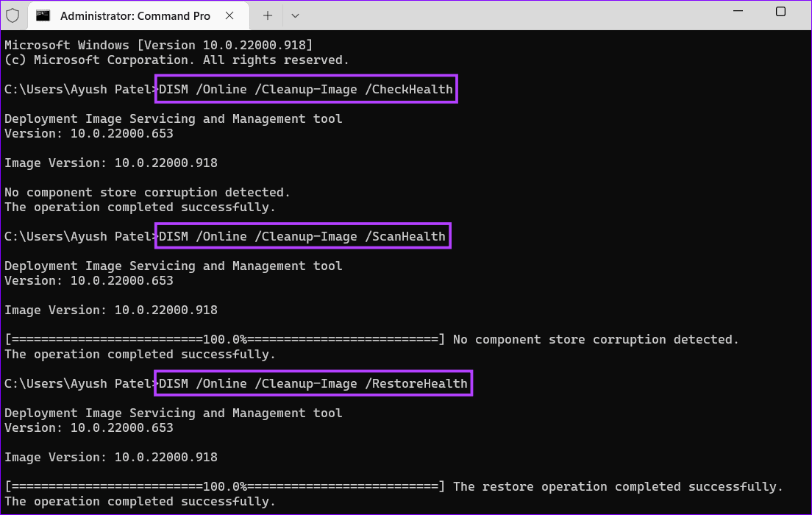Click the Microsoft Corporation copyright line
This screenshot has height=515, width=812.
[177, 60]
